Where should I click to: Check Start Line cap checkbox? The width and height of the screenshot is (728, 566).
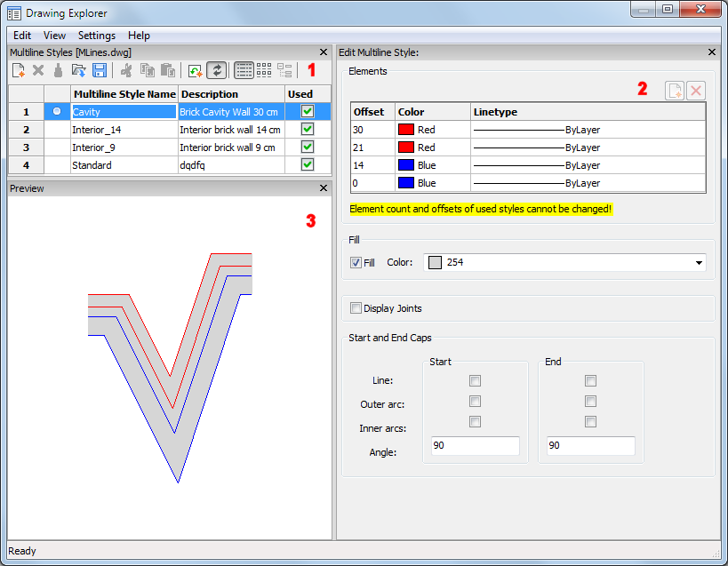(x=475, y=380)
